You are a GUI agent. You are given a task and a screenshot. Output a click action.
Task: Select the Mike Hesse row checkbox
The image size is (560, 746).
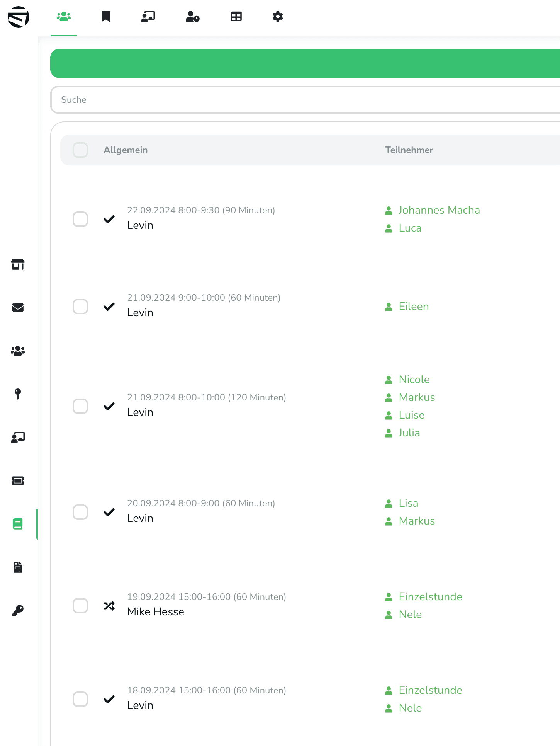coord(80,606)
